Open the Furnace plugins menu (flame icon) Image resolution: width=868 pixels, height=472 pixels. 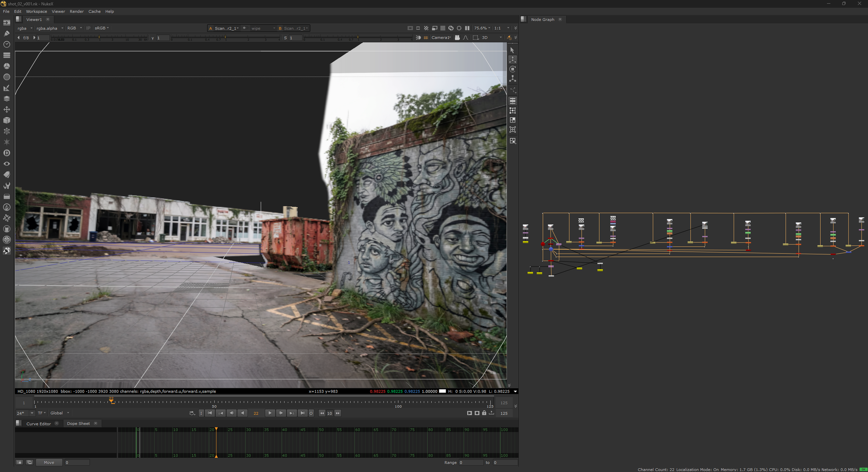pos(7,207)
